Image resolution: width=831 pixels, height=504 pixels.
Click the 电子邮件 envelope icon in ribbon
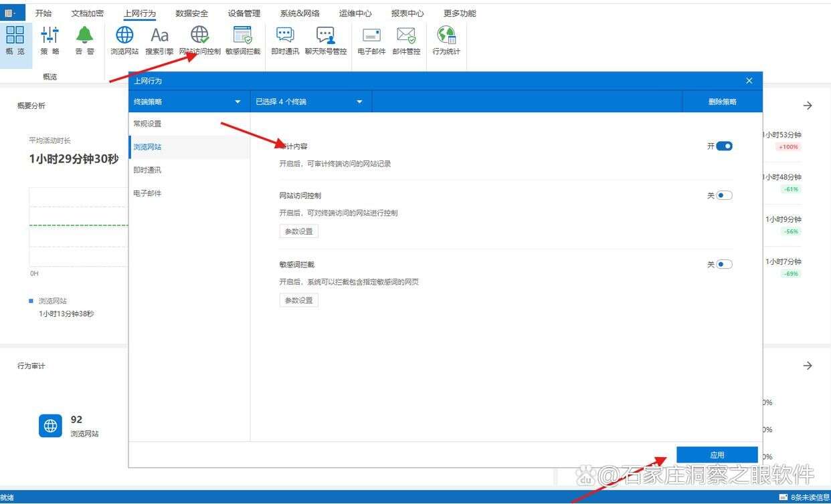click(371, 35)
